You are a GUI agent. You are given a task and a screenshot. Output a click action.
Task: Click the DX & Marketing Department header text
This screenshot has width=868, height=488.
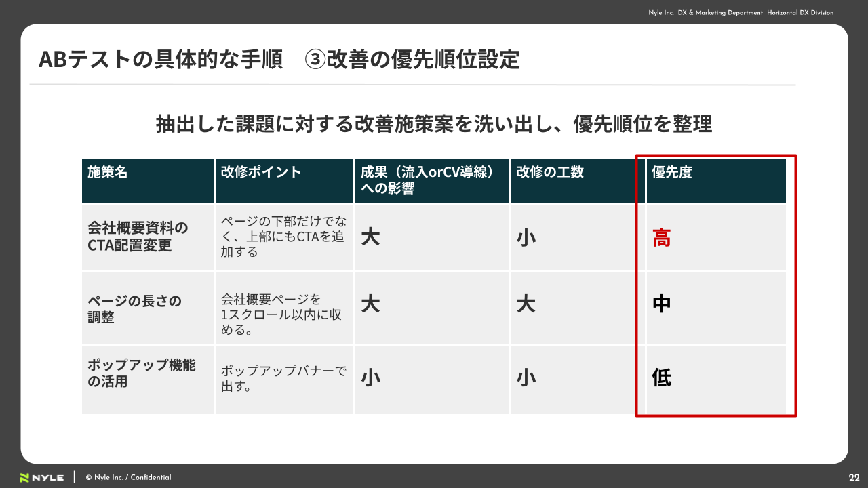point(741,13)
